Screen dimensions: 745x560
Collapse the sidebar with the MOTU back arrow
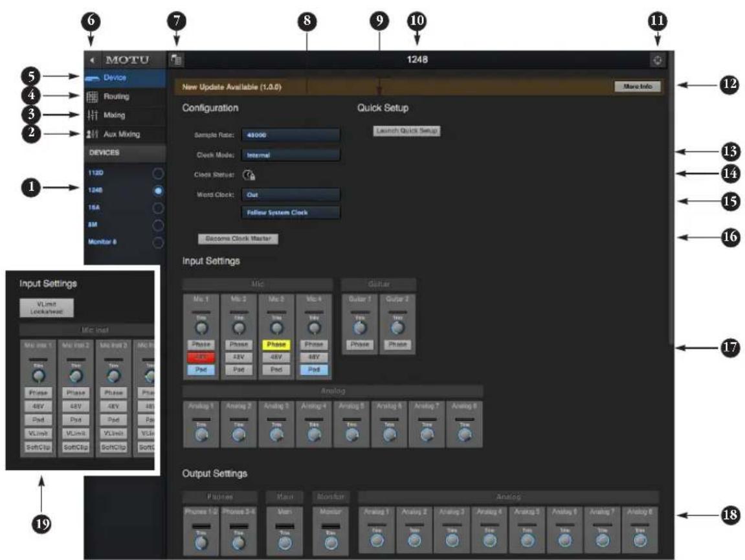(92, 60)
